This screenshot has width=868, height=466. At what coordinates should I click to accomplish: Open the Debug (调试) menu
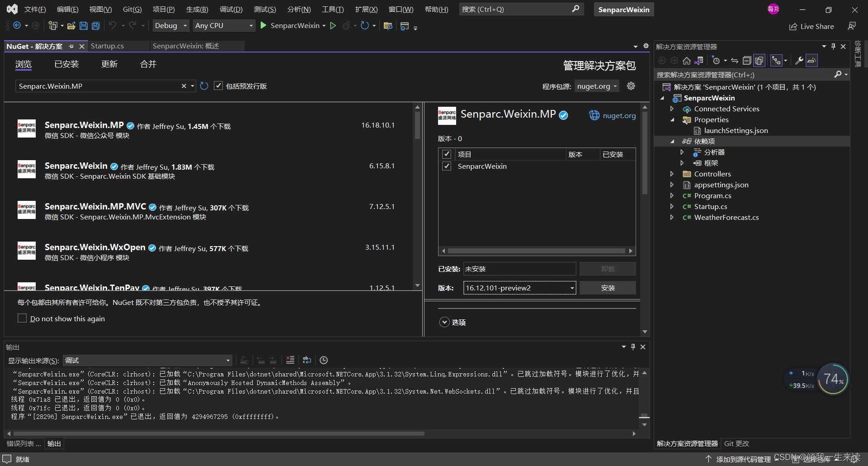tap(231, 9)
